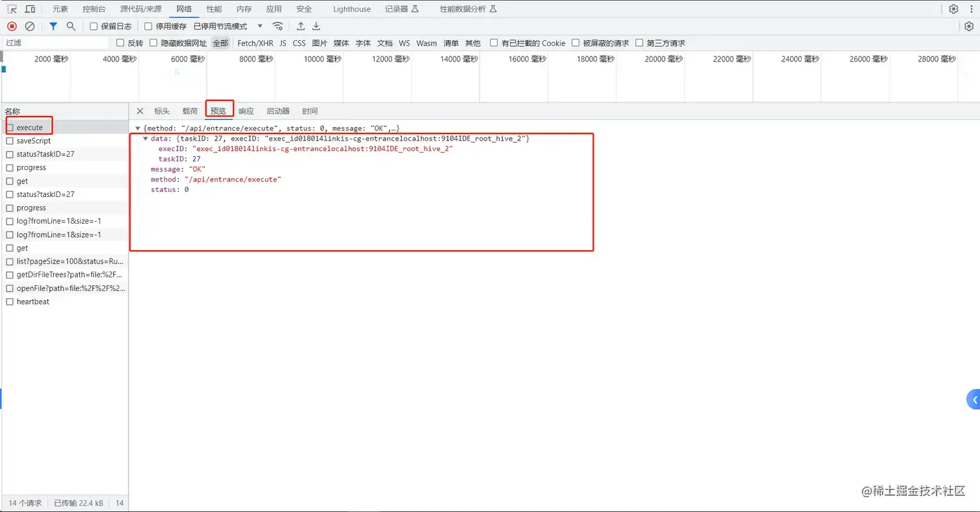Image resolution: width=980 pixels, height=512 pixels.
Task: Toggle the filter funnel icon
Action: [x=54, y=26]
